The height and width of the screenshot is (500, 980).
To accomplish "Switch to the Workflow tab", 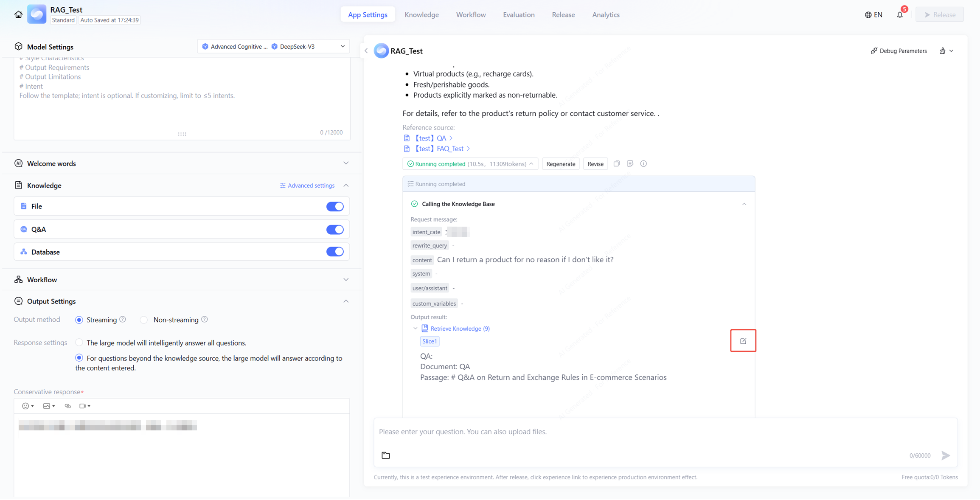I will [x=471, y=14].
